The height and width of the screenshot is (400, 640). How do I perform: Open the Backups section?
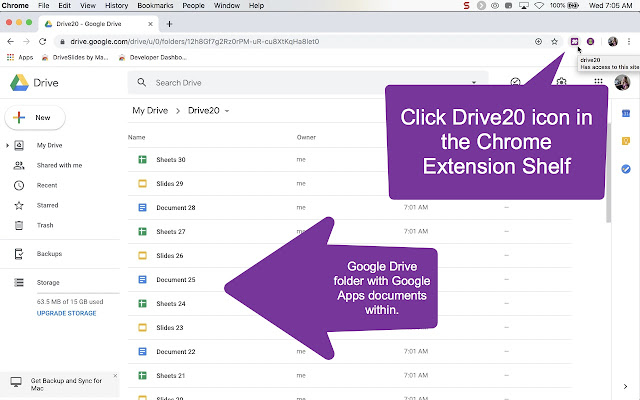(50, 254)
